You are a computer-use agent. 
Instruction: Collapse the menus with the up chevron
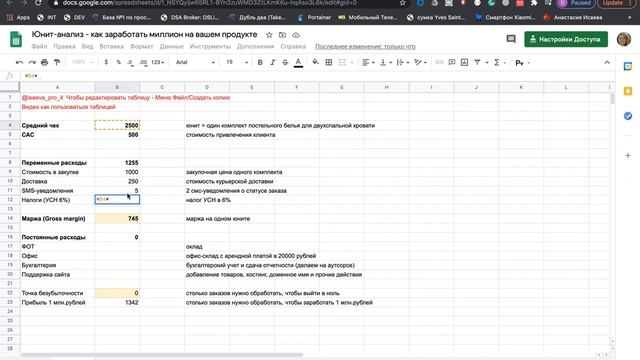click(607, 62)
